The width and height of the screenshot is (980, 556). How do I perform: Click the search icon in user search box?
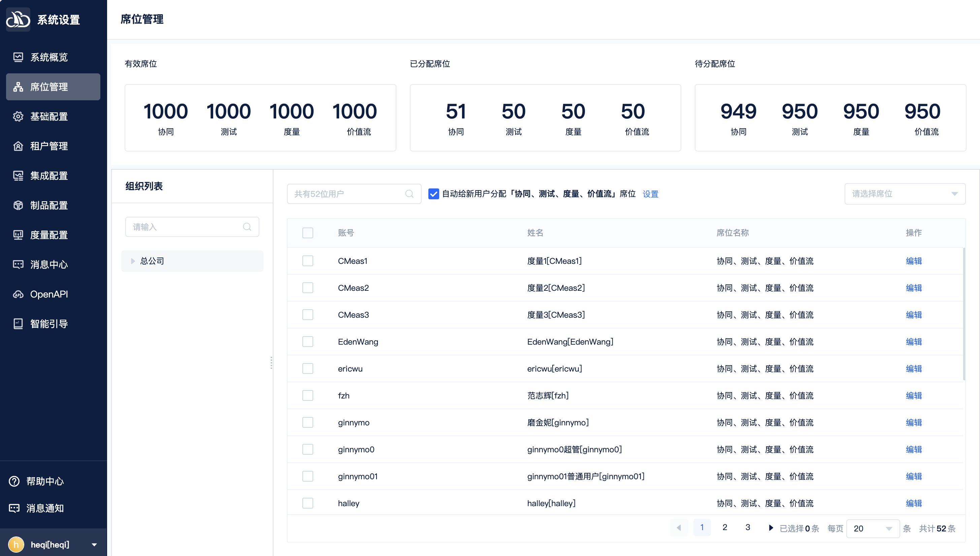tap(409, 194)
